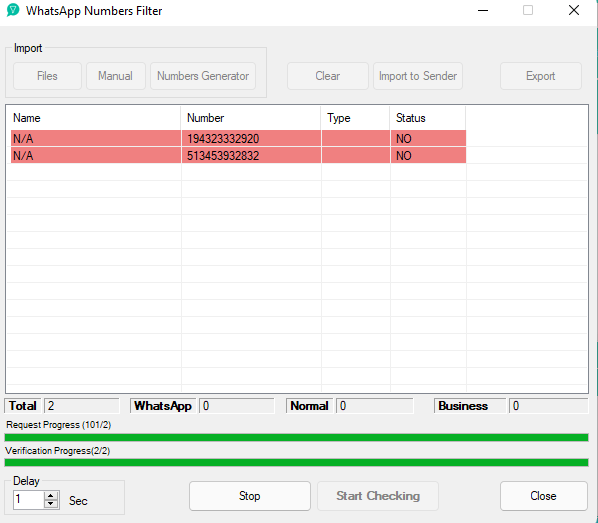Click the Files import button
Screen dimensions: 598x523
47,76
